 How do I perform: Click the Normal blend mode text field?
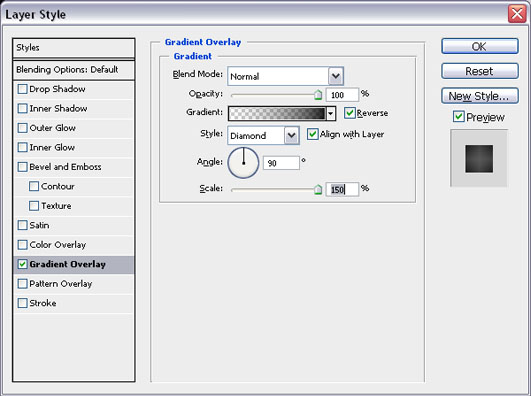point(278,76)
